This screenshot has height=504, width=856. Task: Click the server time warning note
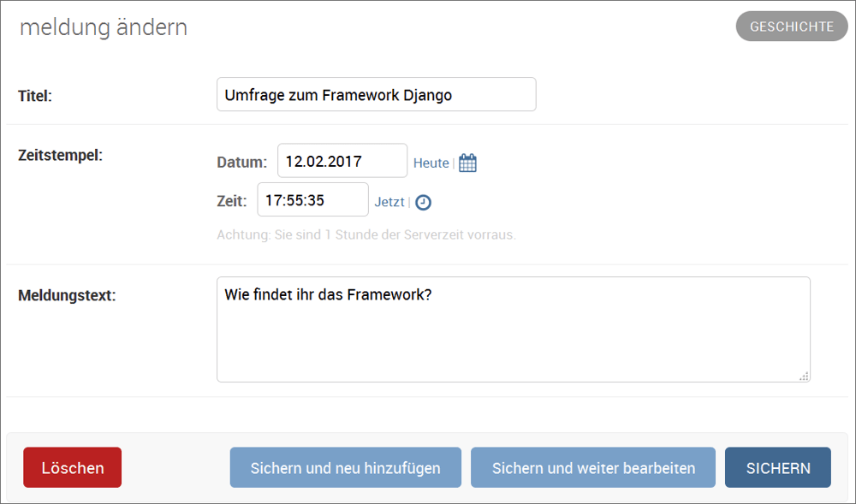pyautogui.click(x=366, y=234)
